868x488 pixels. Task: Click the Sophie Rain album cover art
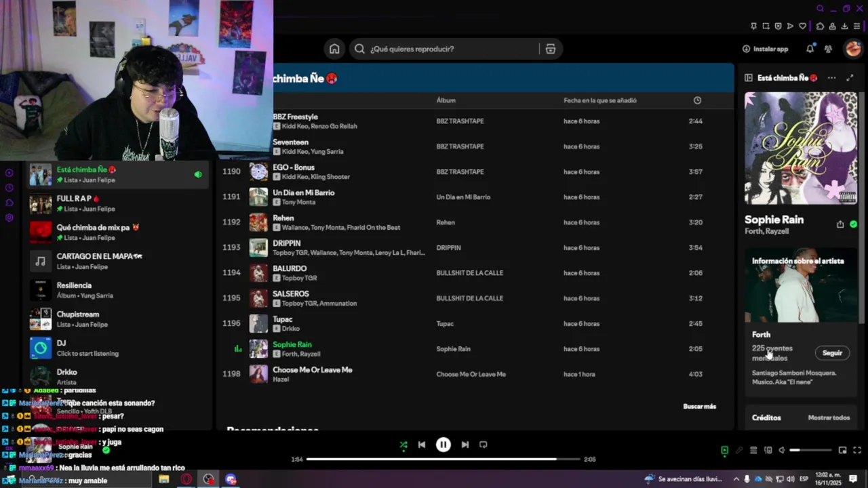pos(801,148)
